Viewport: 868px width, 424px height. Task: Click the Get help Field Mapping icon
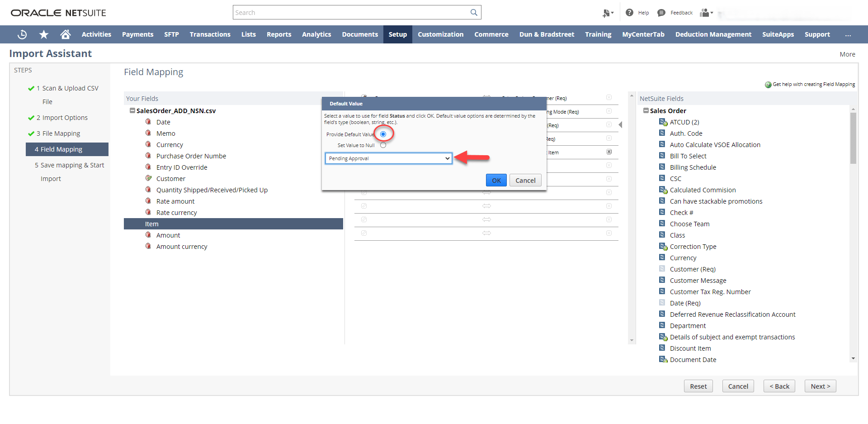pyautogui.click(x=768, y=85)
